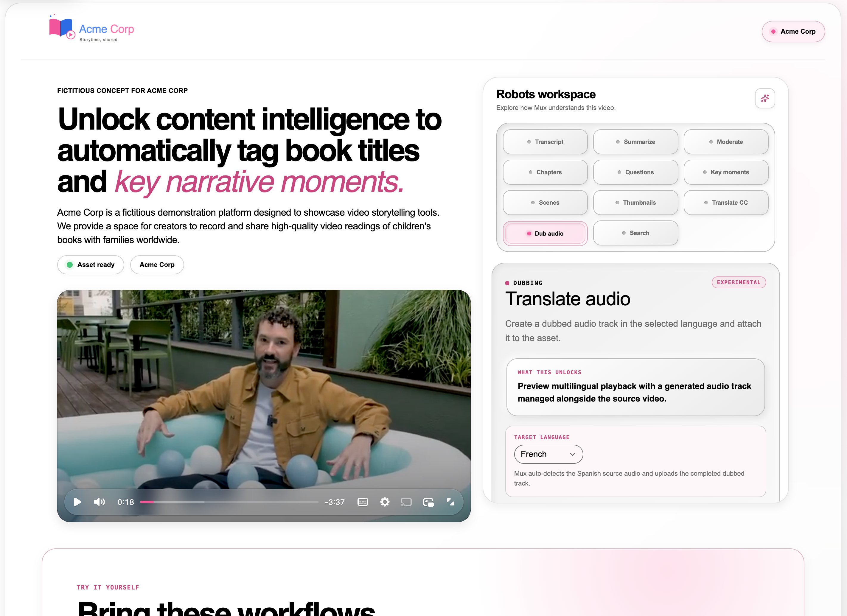847x616 pixels.
Task: Click the Asset ready status badge
Action: click(90, 265)
